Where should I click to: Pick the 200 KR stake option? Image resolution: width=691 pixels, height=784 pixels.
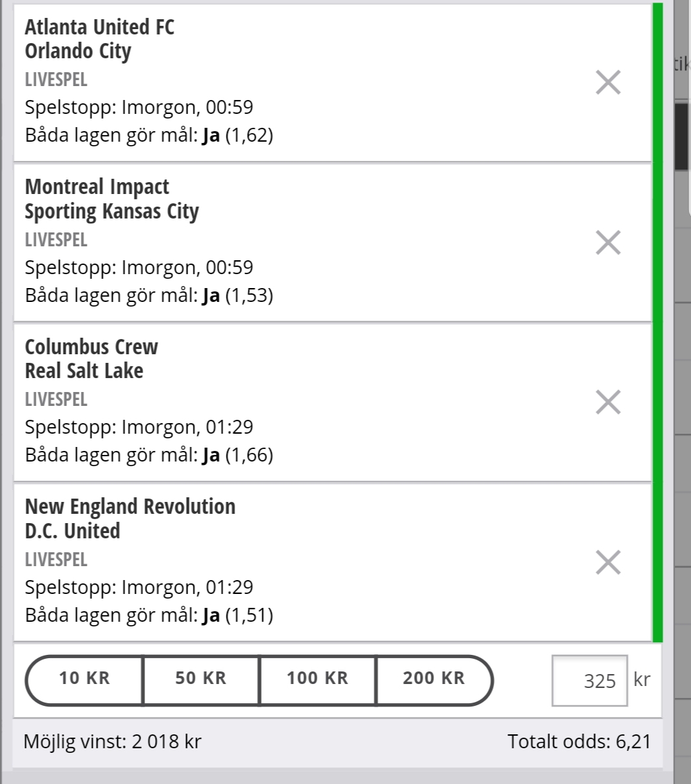(x=434, y=680)
